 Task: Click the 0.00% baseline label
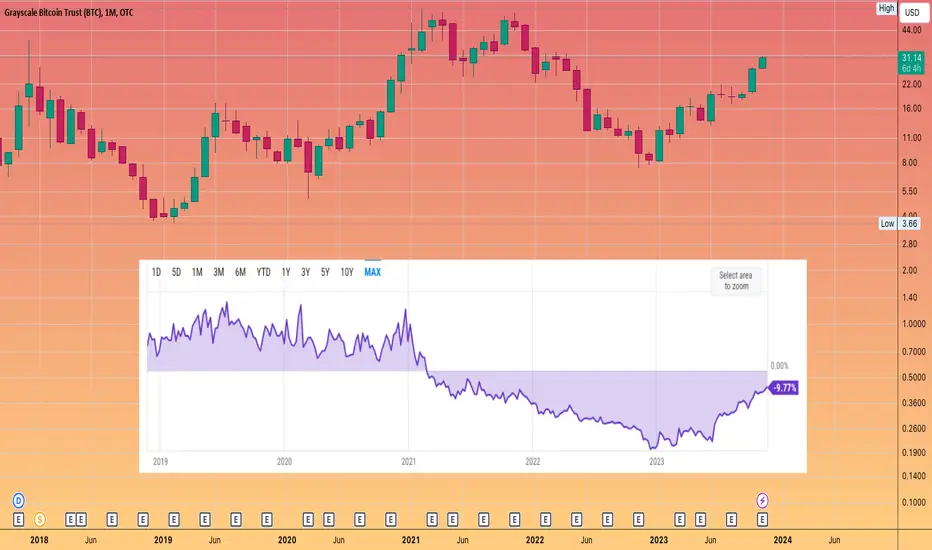[779, 366]
